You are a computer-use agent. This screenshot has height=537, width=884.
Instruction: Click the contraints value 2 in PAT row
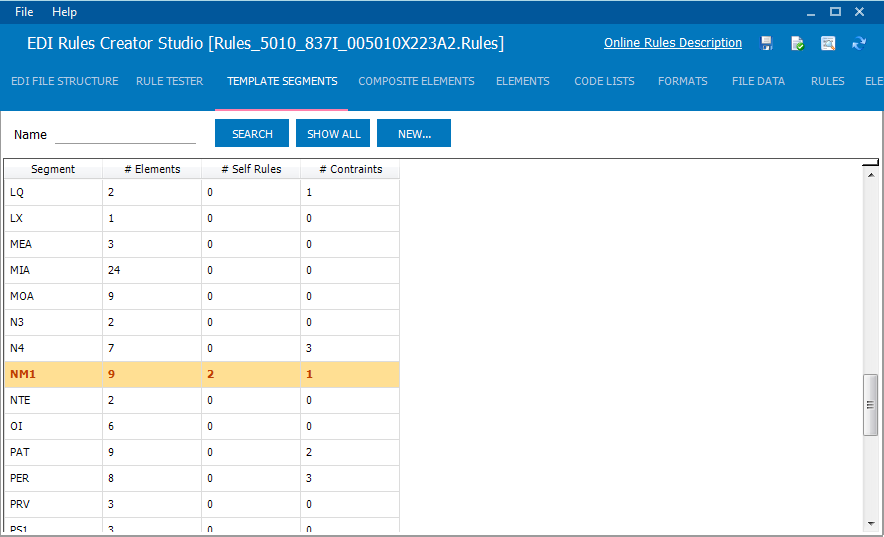point(350,452)
